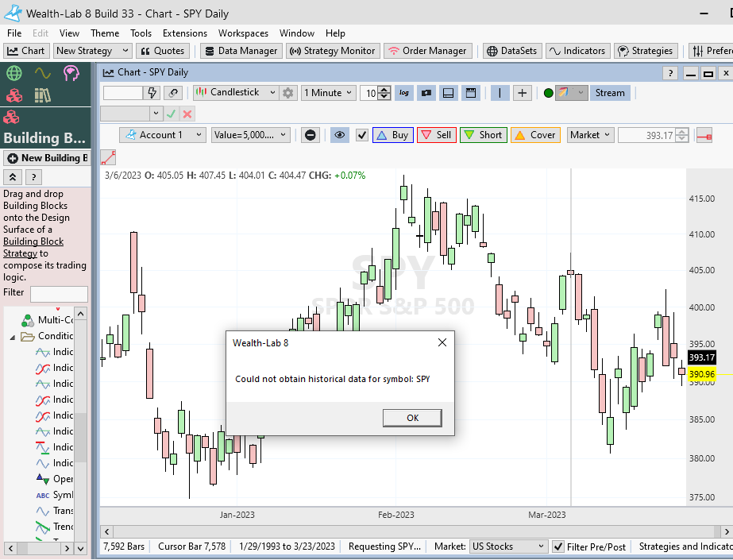Open the library books sidebar icon
Viewport: 733px width, 560px height.
click(43, 96)
